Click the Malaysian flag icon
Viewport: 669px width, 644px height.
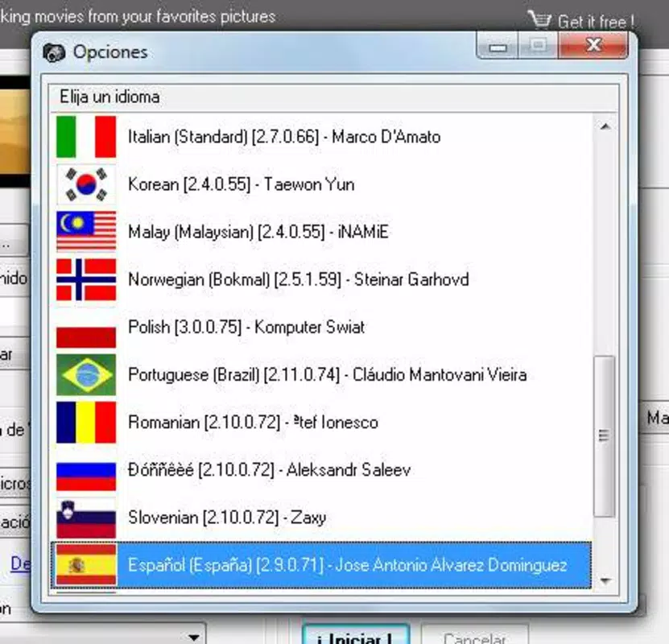(x=86, y=232)
